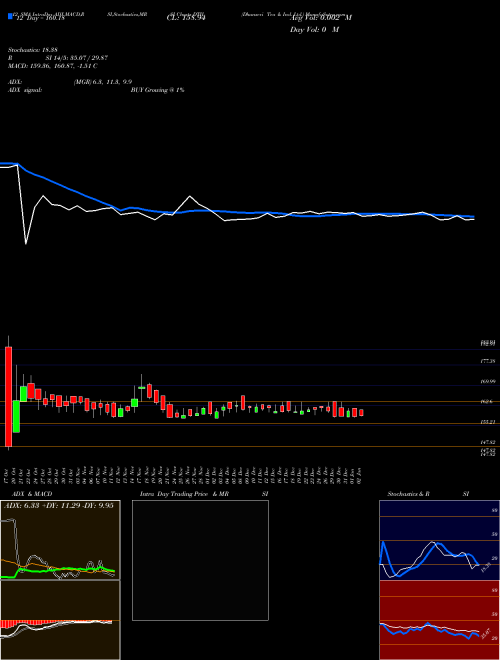Click the 177.38 price axis label
The image size is (500, 660).
(488, 361)
